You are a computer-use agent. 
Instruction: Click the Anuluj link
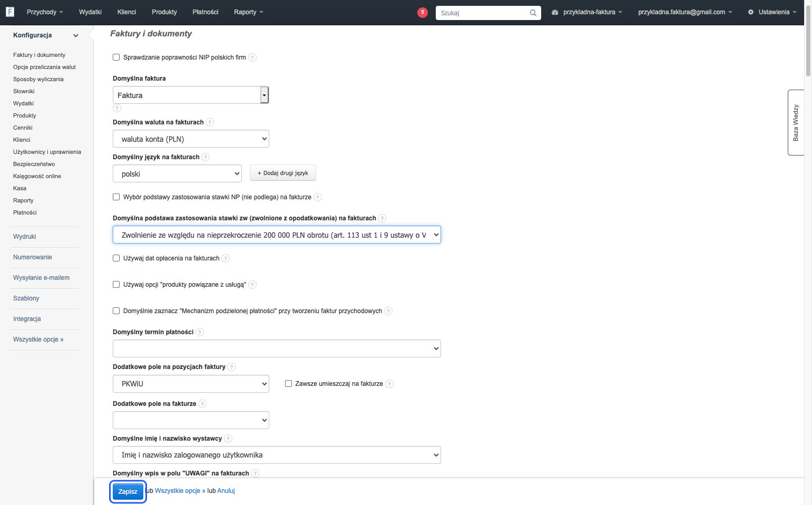pyautogui.click(x=226, y=491)
